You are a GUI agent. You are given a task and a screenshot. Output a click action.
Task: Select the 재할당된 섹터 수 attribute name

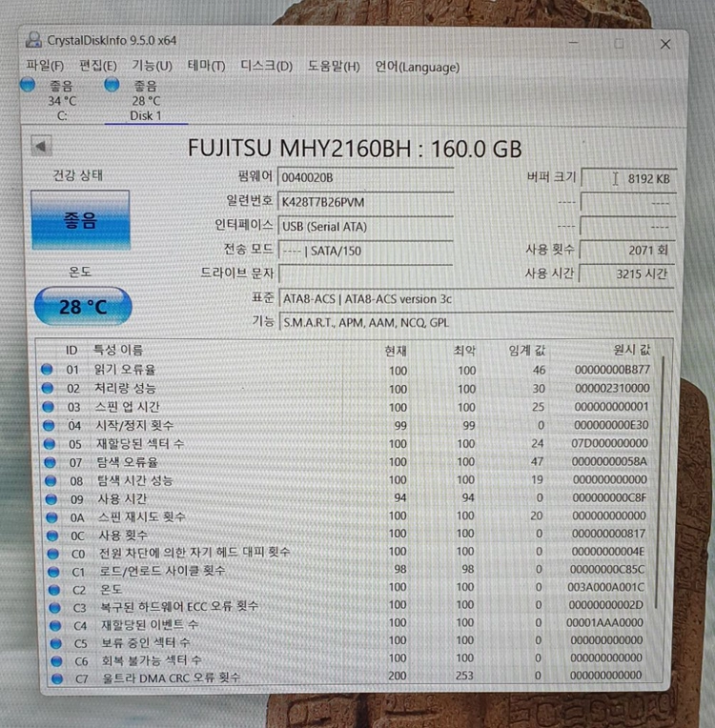[x=140, y=443]
